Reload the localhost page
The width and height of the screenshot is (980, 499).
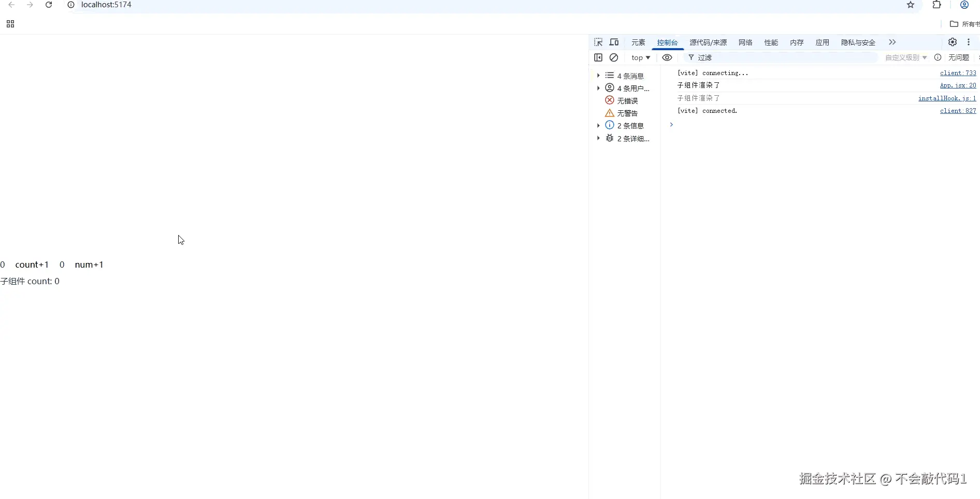point(49,5)
